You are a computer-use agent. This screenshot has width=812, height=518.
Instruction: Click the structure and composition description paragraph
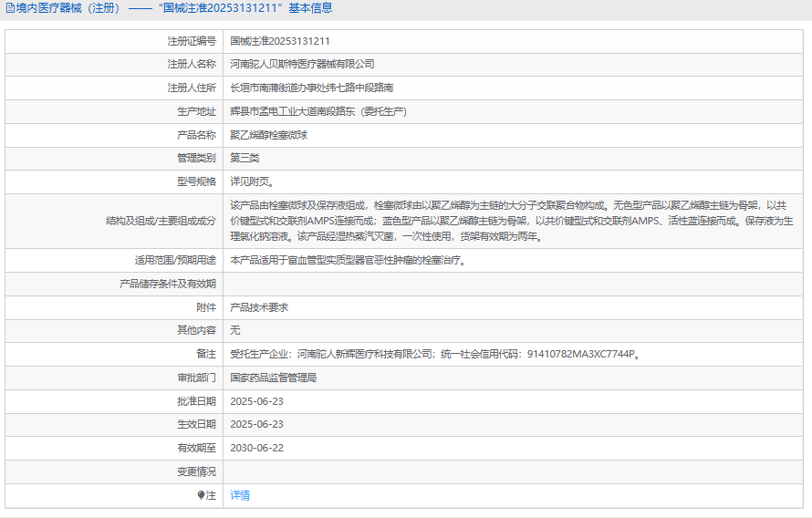511,221
